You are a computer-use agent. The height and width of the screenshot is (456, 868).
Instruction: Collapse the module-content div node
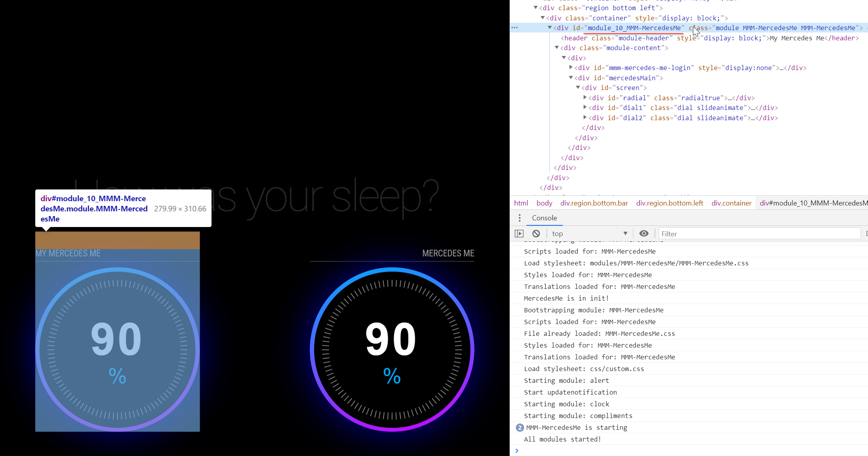tap(557, 47)
